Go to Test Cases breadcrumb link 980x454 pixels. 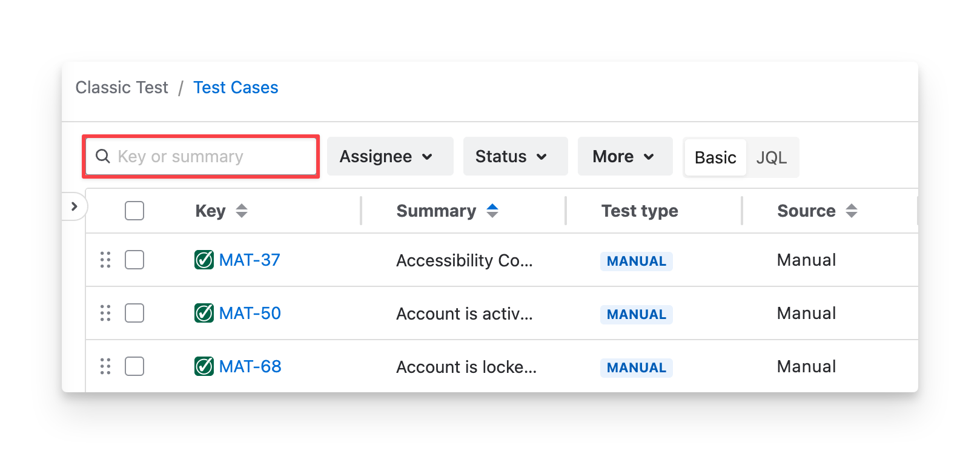(236, 88)
